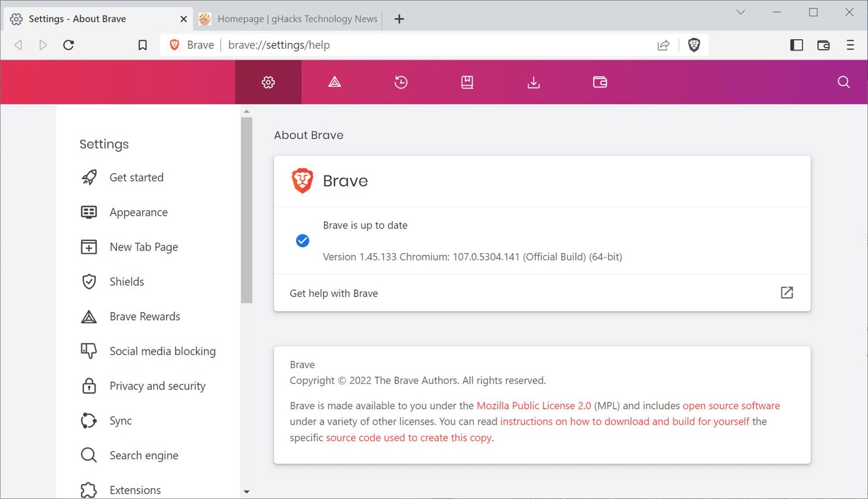
Task: Click the Copyright 2022 The Brave Authors text
Action: pyautogui.click(x=418, y=380)
